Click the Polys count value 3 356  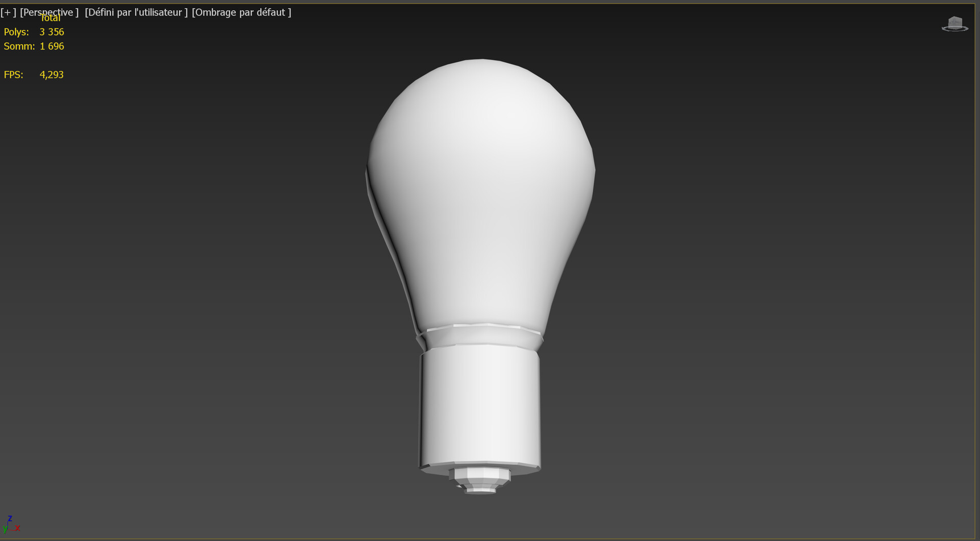(x=52, y=32)
